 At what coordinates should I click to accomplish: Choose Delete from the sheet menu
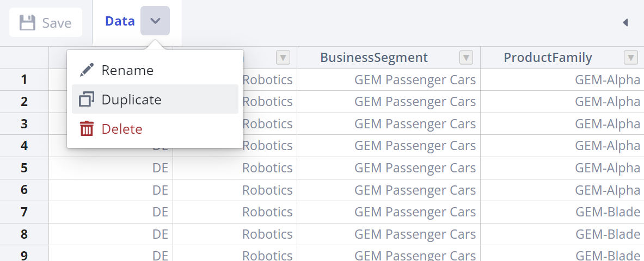(122, 129)
